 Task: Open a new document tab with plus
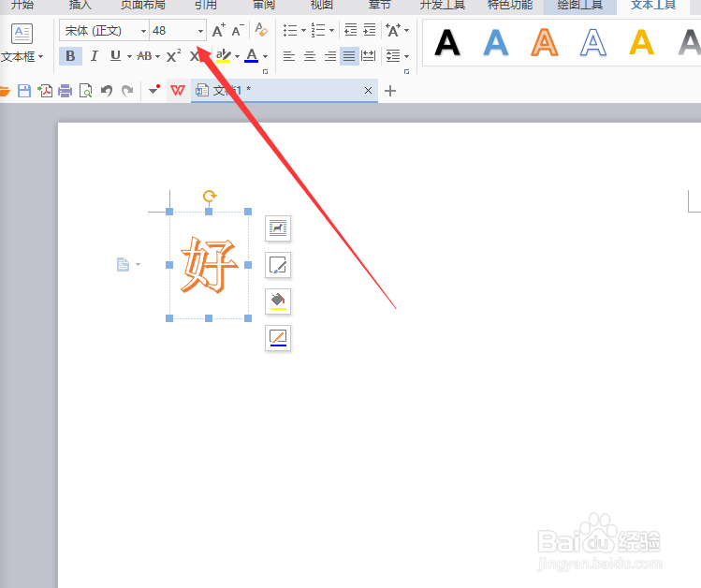[x=390, y=91]
